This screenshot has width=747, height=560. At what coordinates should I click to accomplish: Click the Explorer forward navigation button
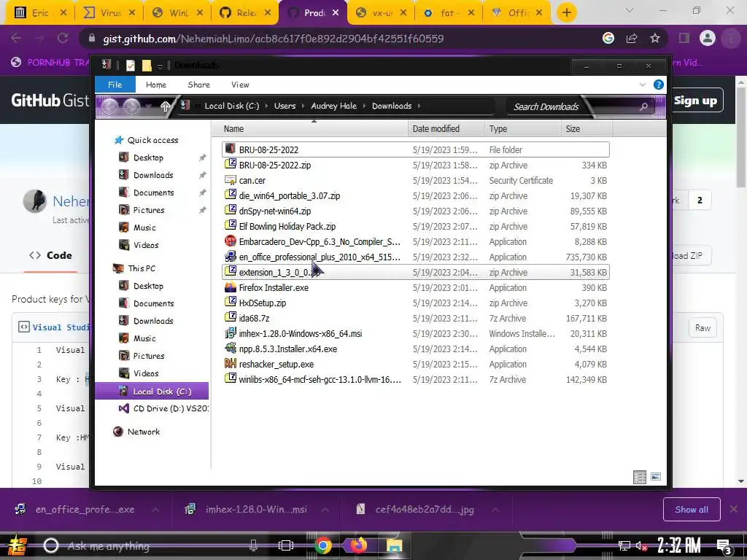pos(132,106)
